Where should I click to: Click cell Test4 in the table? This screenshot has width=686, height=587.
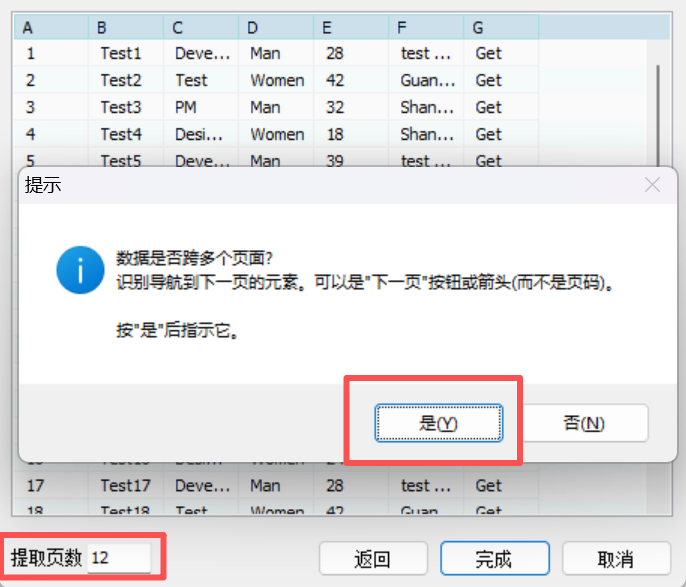[x=121, y=134]
